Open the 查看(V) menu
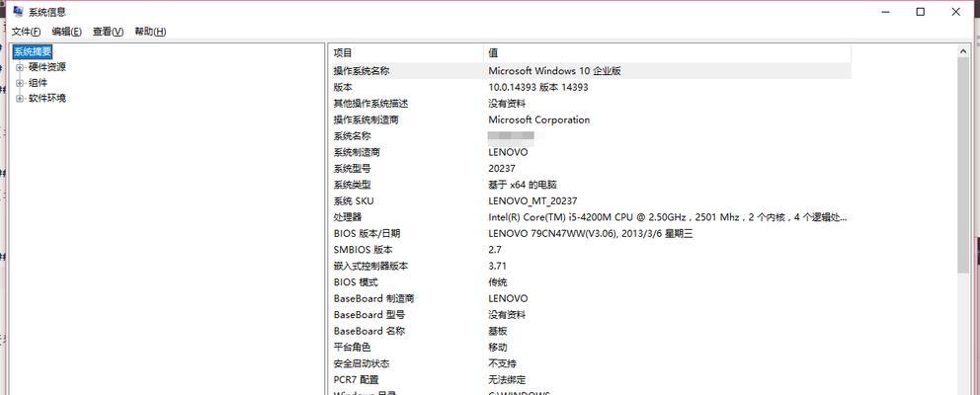Viewport: 980px width, 395px height. (108, 32)
